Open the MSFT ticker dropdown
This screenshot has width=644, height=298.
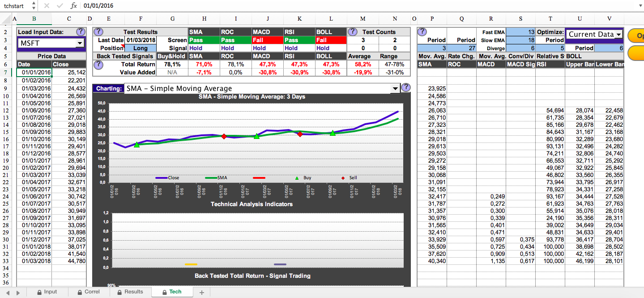pyautogui.click(x=80, y=43)
